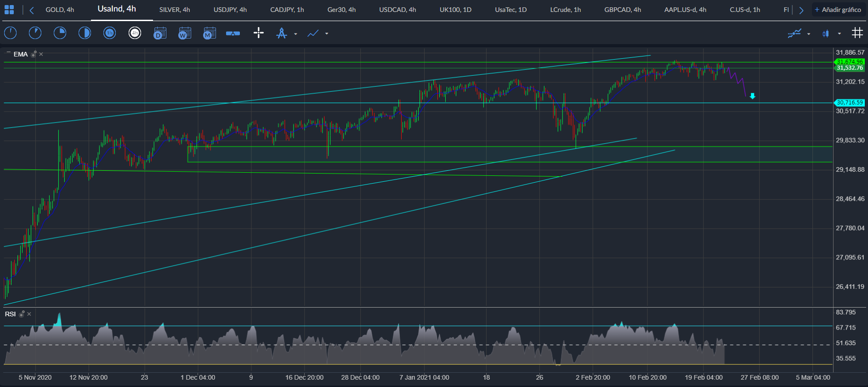Select the daily (D) timeframe calendar icon

pyautogui.click(x=159, y=33)
